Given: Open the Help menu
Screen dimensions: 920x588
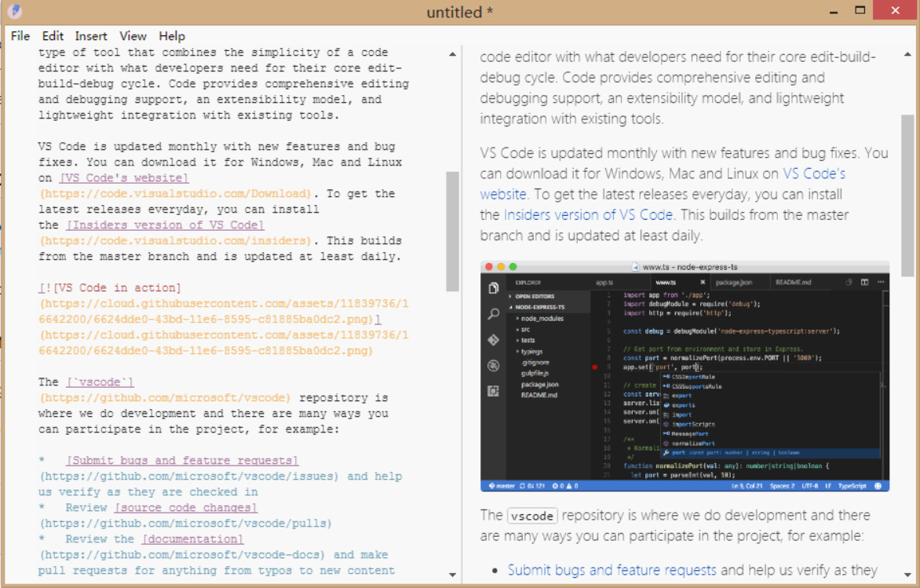Looking at the screenshot, I should (172, 36).
